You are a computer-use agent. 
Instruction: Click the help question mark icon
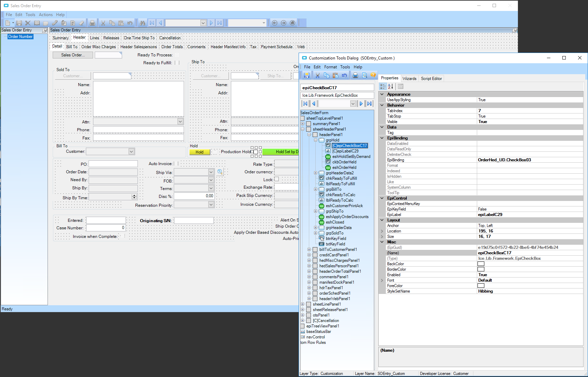(373, 75)
